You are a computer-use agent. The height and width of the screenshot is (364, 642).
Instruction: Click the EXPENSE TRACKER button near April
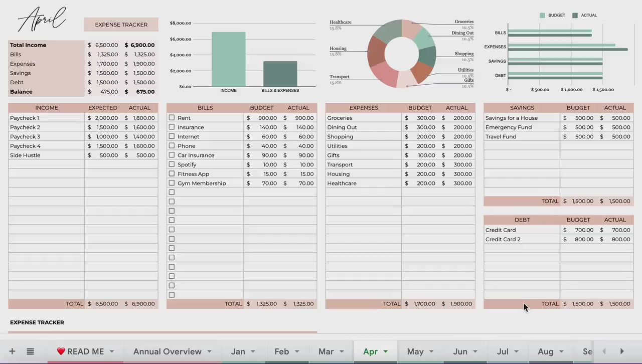121,25
